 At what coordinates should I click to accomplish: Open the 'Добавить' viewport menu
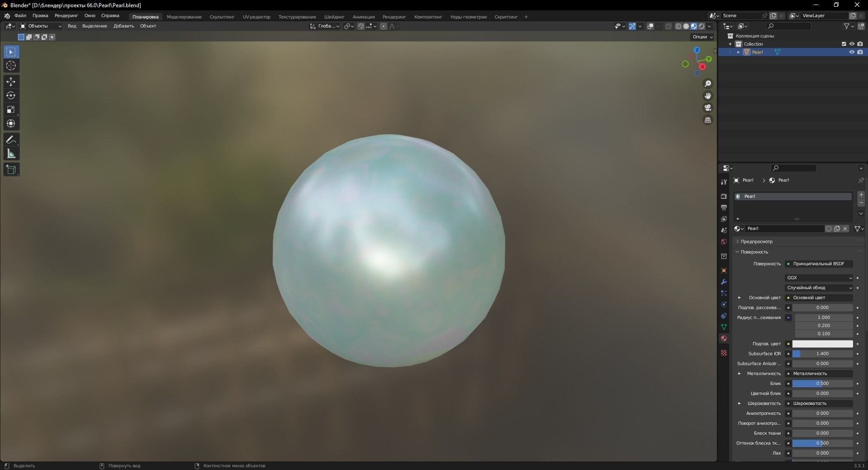pos(123,26)
